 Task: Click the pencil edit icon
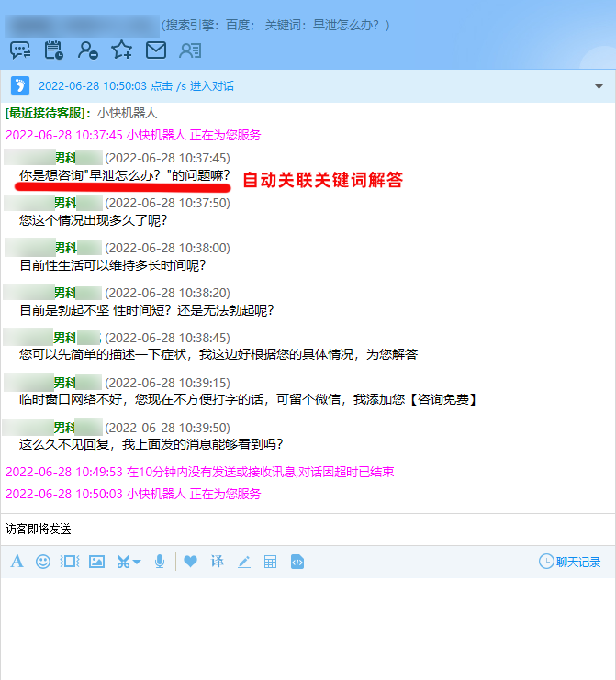pyautogui.click(x=243, y=562)
